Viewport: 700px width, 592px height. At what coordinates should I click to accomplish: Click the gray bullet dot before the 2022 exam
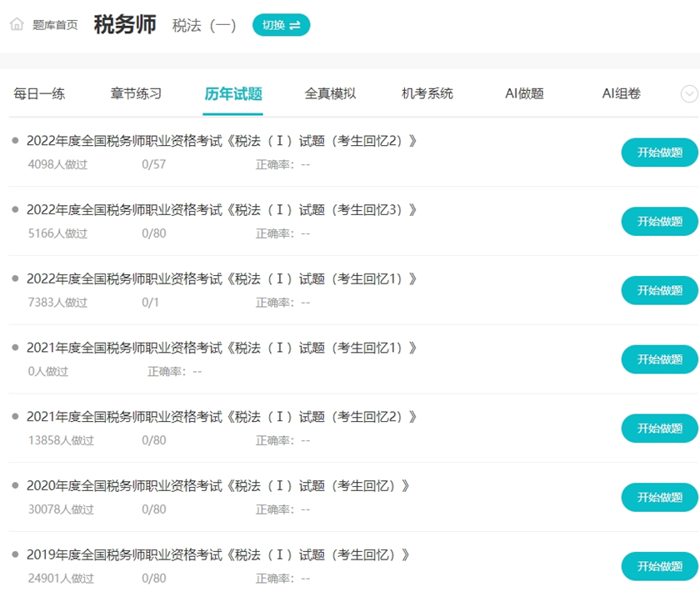click(x=13, y=140)
